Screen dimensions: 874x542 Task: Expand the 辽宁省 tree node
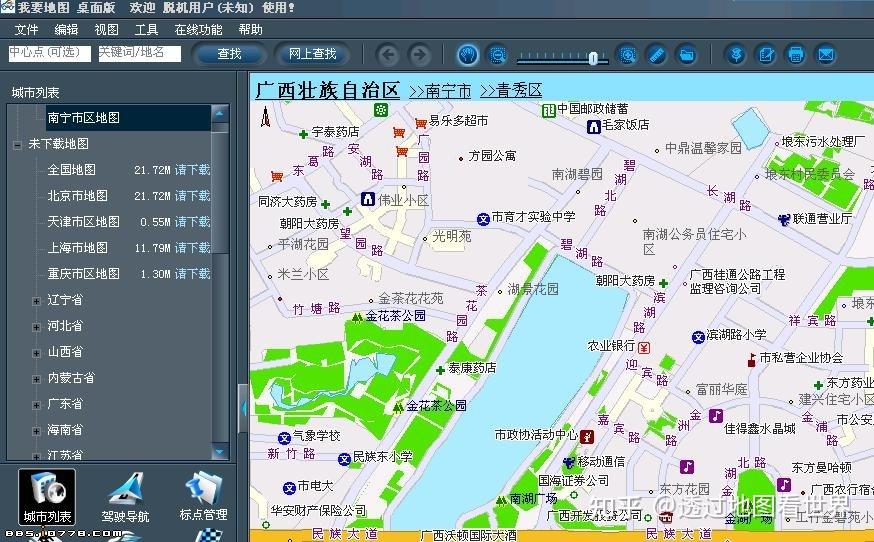tap(36, 301)
